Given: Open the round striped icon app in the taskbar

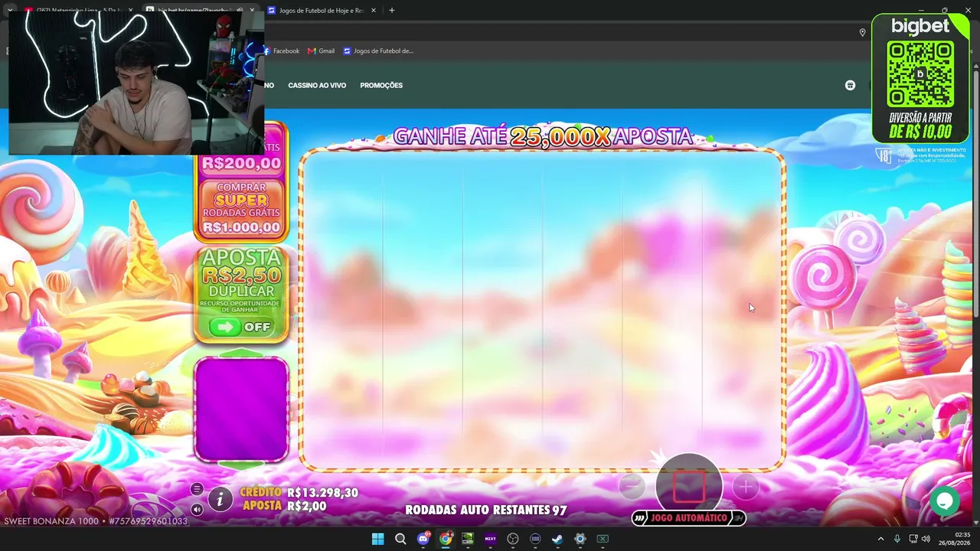Looking at the screenshot, I should (535, 539).
